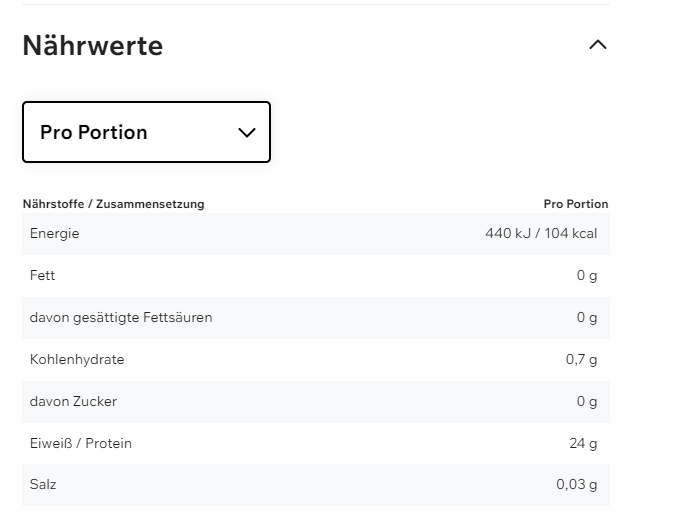This screenshot has height=524, width=677.
Task: Click the 0 g value for Fett
Action: [587, 276]
